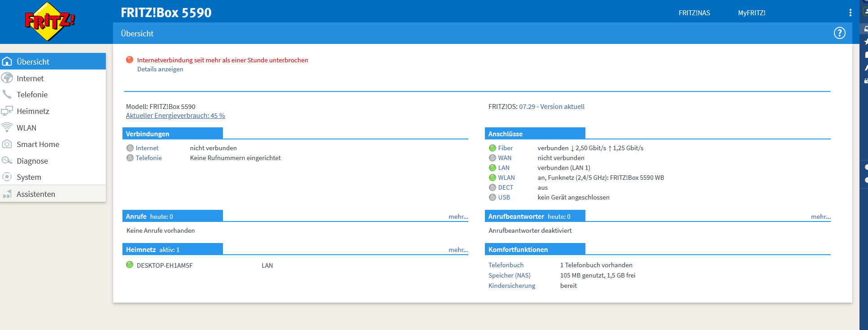
Task: Click the gray status dot beside USB
Action: point(493,197)
